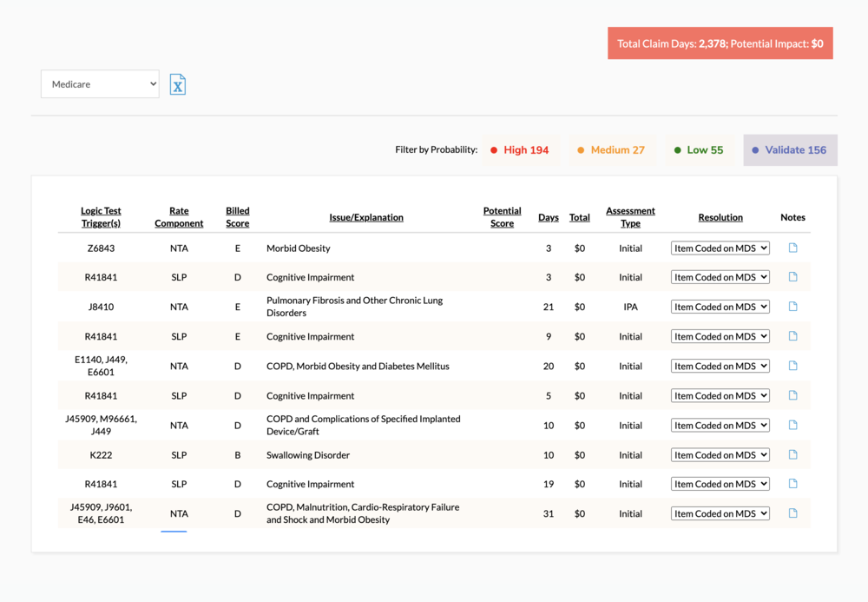Screen dimensions: 868x602
Task: Click the IPA assessment type cell
Action: tap(630, 307)
